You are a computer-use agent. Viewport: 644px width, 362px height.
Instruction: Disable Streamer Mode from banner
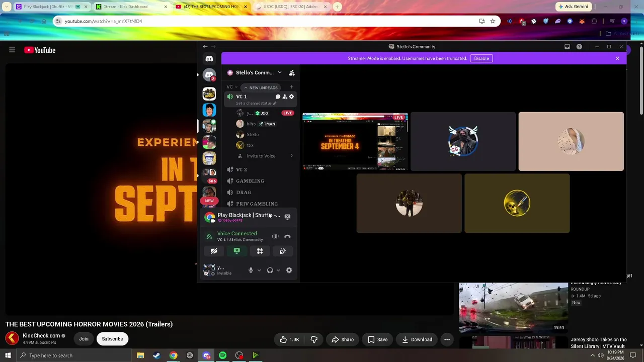[x=481, y=58]
